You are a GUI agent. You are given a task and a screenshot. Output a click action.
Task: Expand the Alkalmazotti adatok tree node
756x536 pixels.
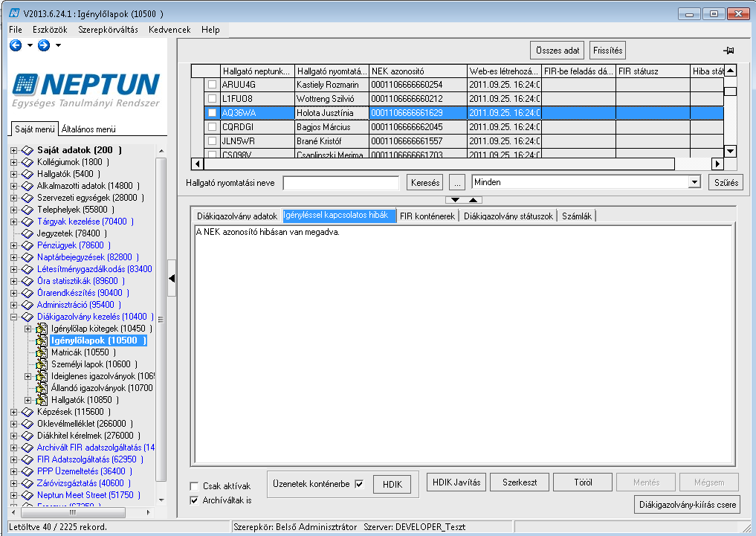14,186
